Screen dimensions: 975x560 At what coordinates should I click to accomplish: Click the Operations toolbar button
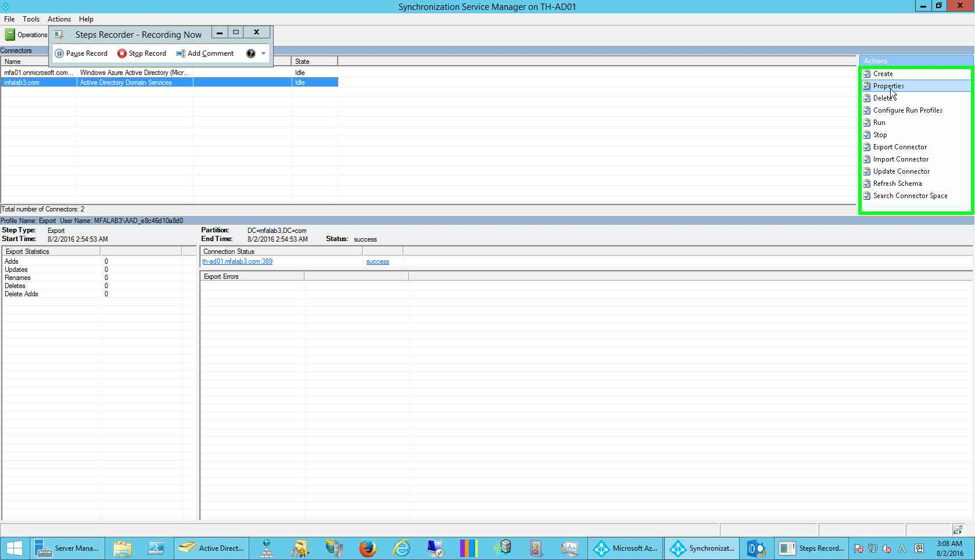(26, 35)
